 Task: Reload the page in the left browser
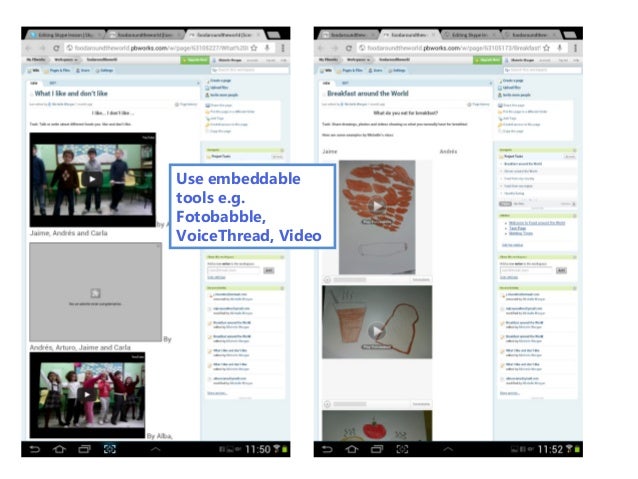[x=56, y=48]
